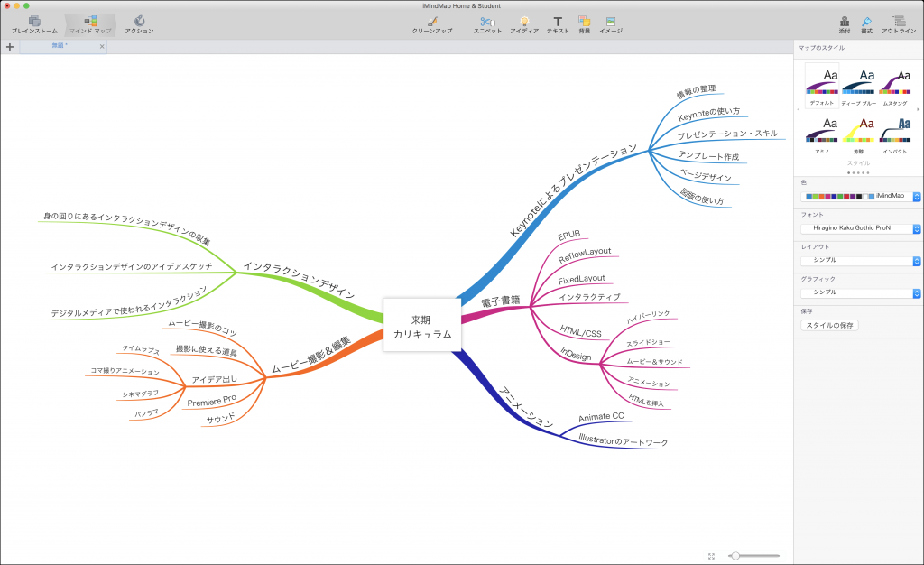Switch to ブレインストーム mode
This screenshot has height=565, width=924.
[x=33, y=23]
